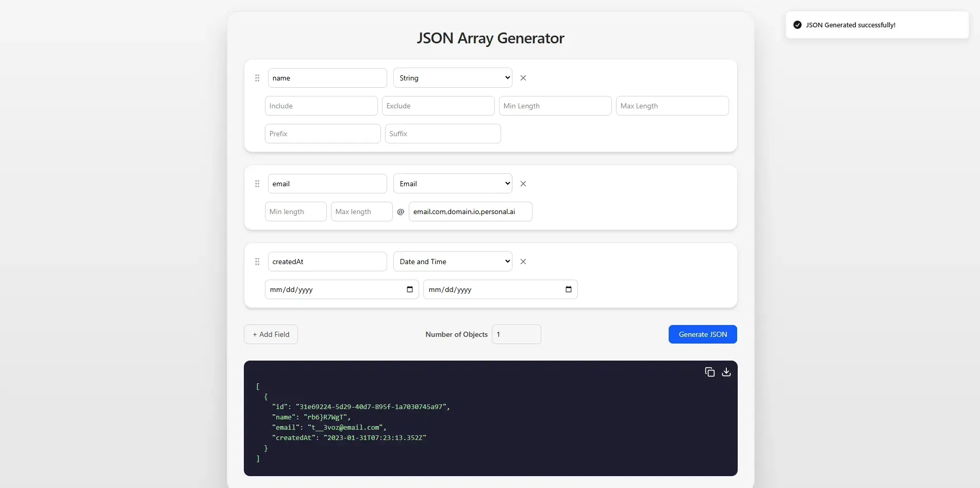Screen dimensions: 980x488
Task: Open calendar picker for start date
Action: tap(410, 289)
